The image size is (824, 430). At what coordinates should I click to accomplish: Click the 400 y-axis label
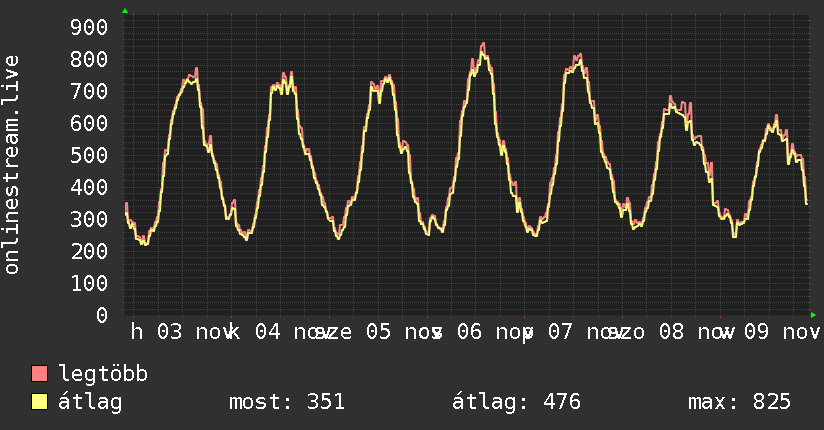pos(89,188)
